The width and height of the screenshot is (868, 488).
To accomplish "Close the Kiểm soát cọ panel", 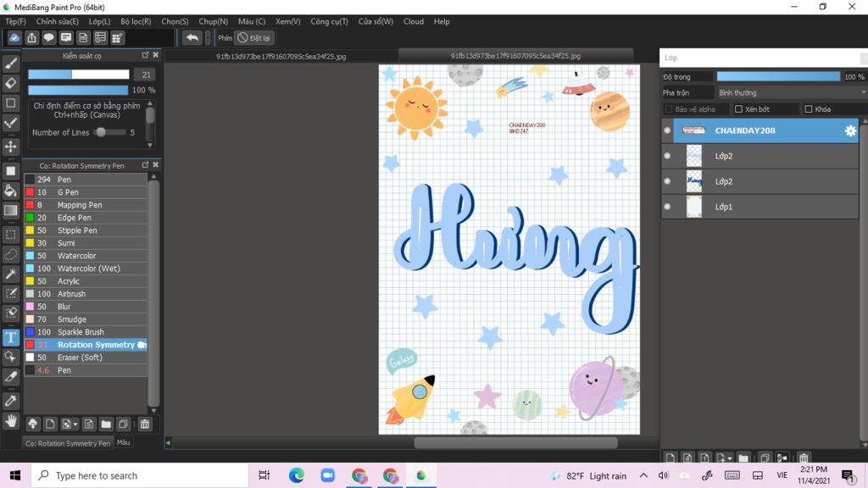I will [x=156, y=55].
